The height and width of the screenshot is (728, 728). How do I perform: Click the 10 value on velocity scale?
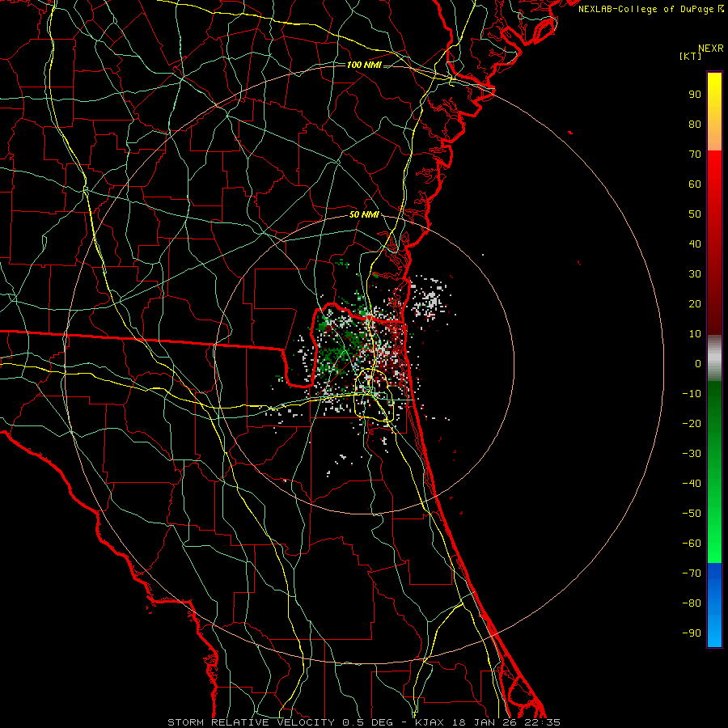695,334
